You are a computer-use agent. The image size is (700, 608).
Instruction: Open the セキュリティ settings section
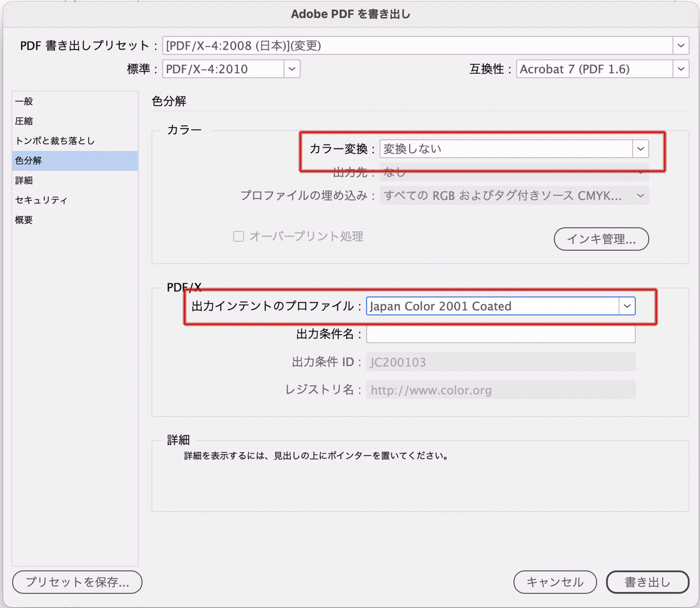[x=41, y=200]
